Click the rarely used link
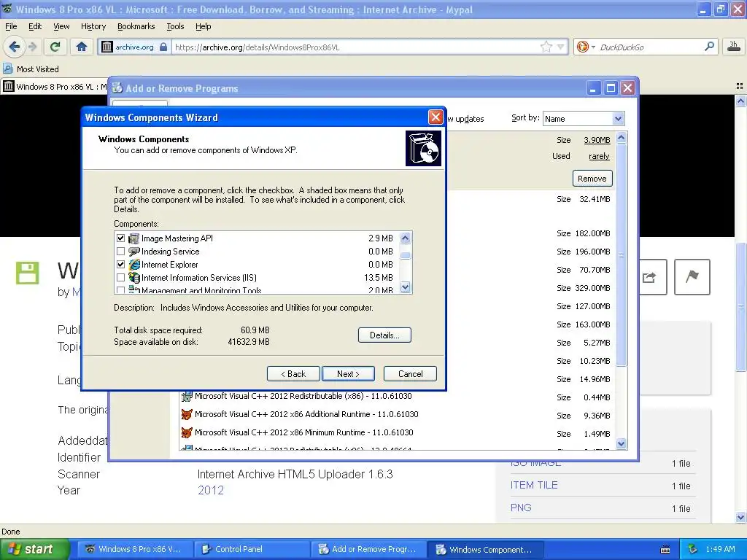The image size is (747, 560). [599, 156]
